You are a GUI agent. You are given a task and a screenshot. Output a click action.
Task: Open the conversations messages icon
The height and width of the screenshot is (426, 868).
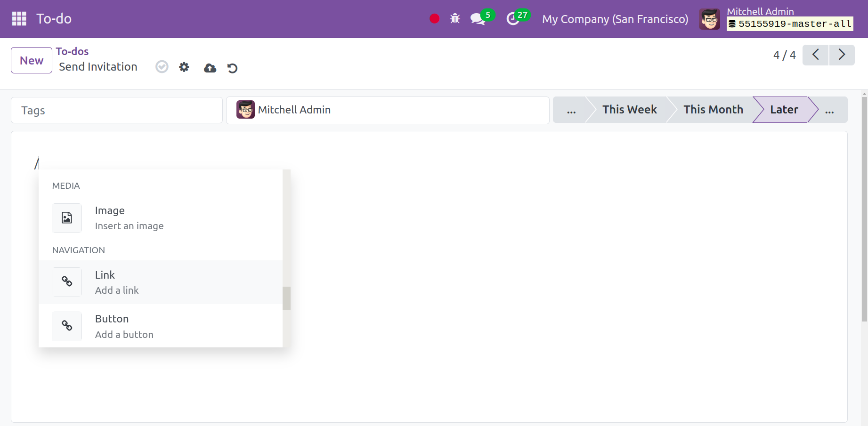tap(478, 19)
